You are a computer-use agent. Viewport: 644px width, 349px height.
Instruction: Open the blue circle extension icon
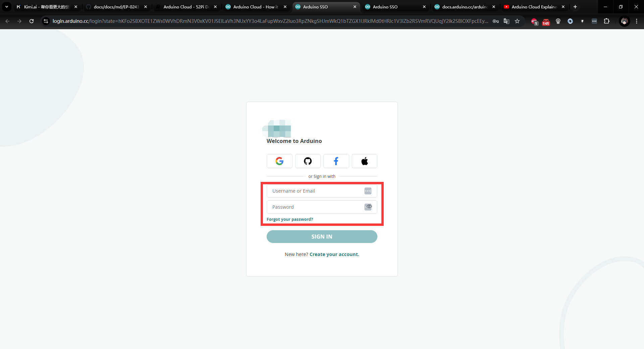tap(570, 21)
